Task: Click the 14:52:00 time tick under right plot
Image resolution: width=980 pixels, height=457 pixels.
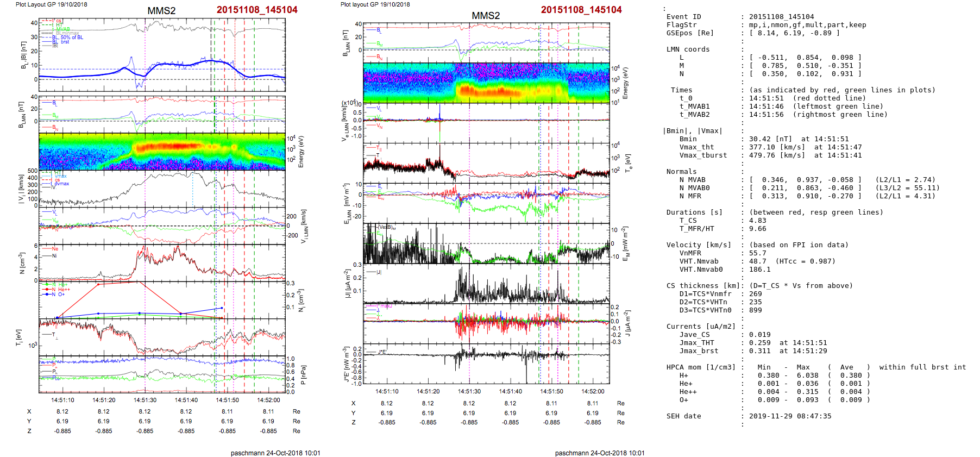Action: 593,391
